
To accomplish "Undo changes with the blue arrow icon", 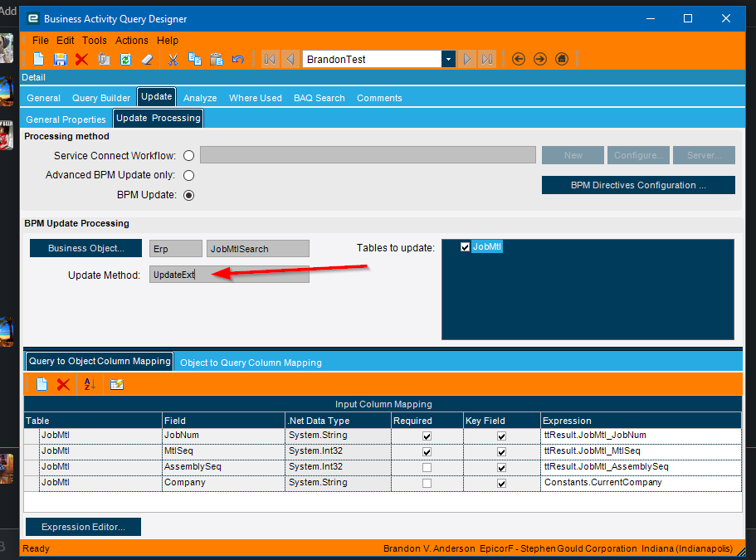I will (x=238, y=59).
